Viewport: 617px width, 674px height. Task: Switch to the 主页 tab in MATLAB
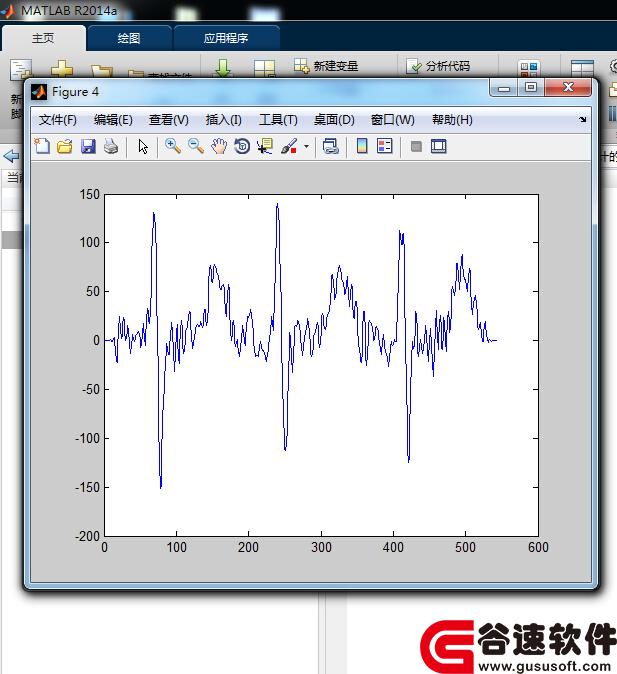(x=43, y=38)
